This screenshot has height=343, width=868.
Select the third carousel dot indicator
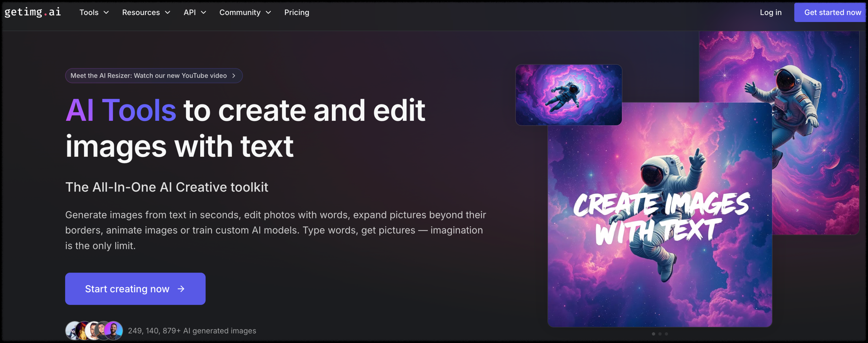click(666, 334)
